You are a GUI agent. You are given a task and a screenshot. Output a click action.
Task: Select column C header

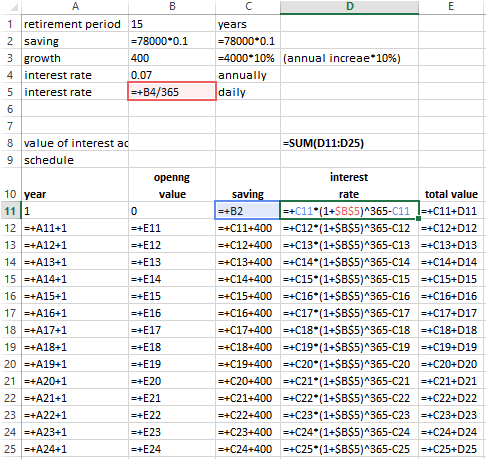(248, 7)
